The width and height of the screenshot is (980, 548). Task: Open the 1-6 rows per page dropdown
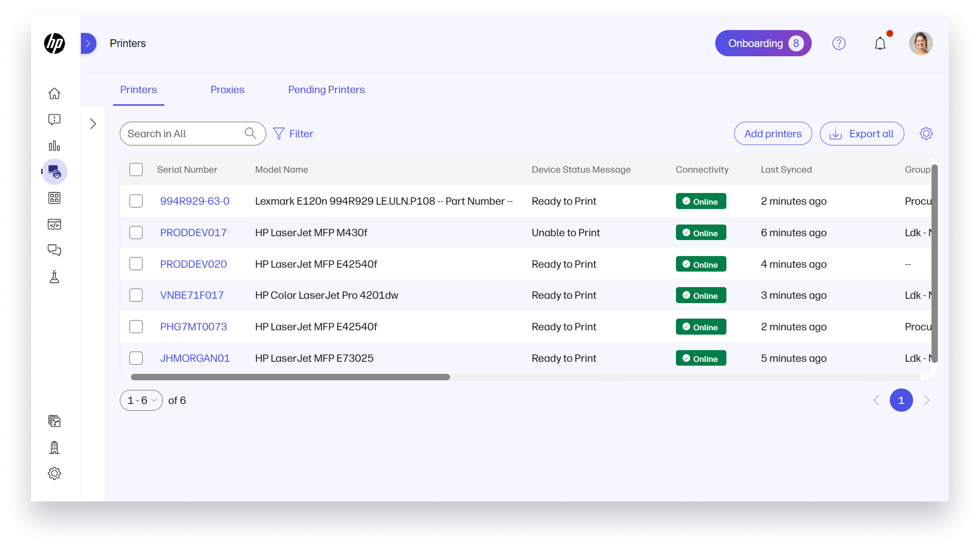(x=141, y=401)
